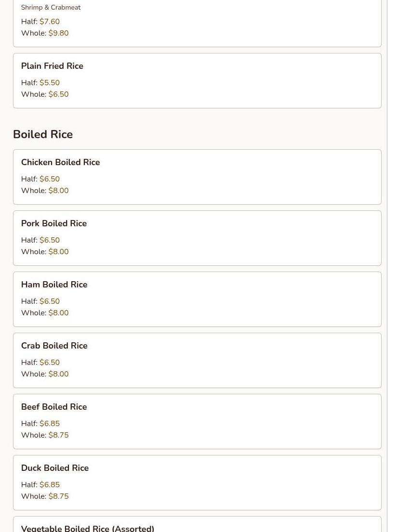Select the Crab Boiled Rice title

(x=54, y=346)
